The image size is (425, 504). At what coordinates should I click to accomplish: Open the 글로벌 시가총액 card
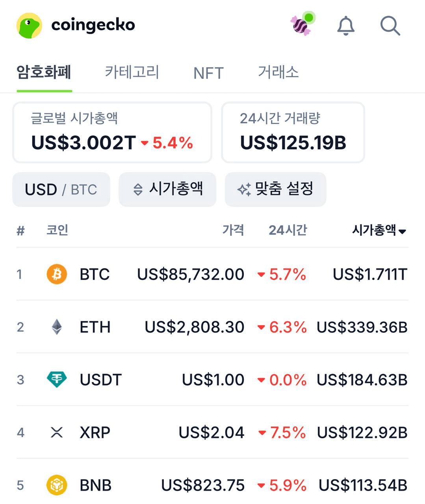tap(112, 132)
